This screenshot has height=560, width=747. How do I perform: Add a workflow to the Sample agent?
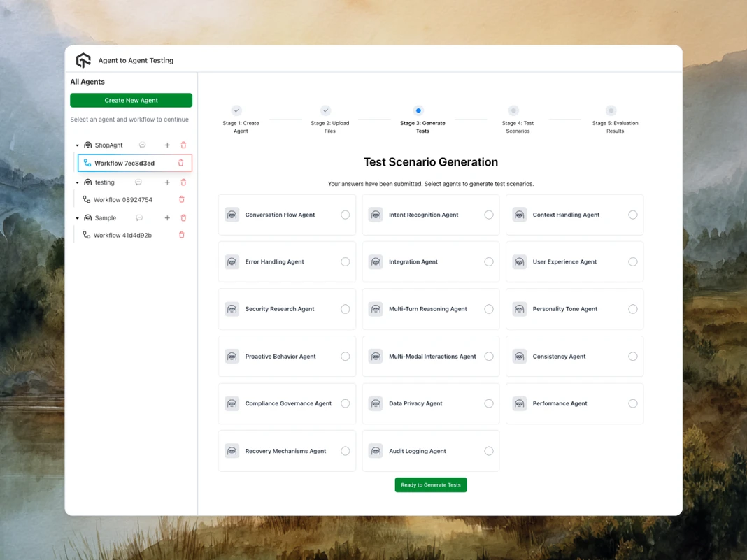pyautogui.click(x=167, y=218)
